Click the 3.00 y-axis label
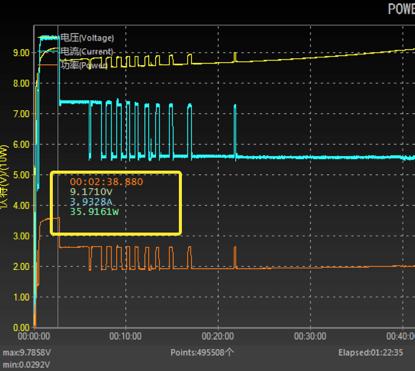The width and height of the screenshot is (415, 371). click(x=21, y=236)
